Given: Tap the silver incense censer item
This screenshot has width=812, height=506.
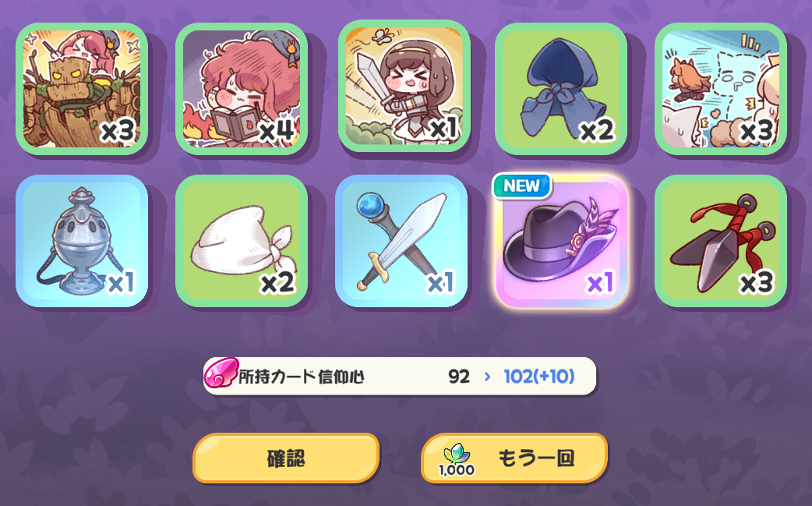Looking at the screenshot, I should point(82,241).
